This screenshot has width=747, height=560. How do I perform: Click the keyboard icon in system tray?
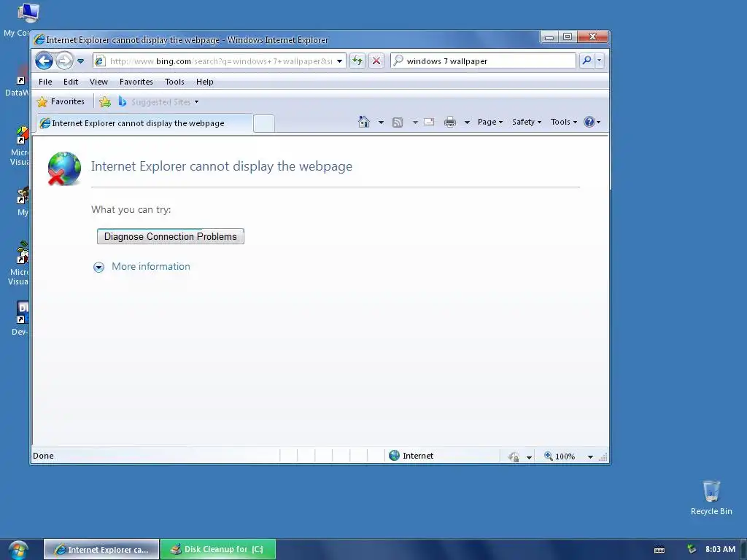(659, 550)
